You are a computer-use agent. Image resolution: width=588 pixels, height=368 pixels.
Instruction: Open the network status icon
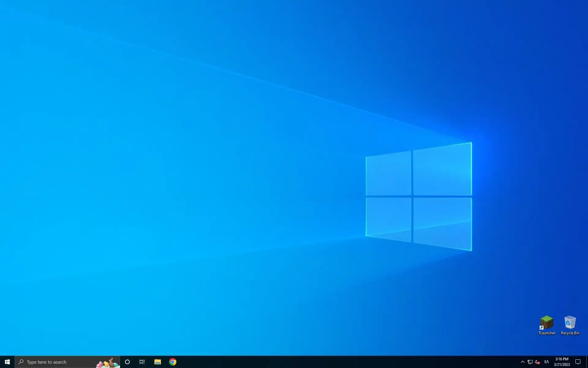tap(530, 362)
